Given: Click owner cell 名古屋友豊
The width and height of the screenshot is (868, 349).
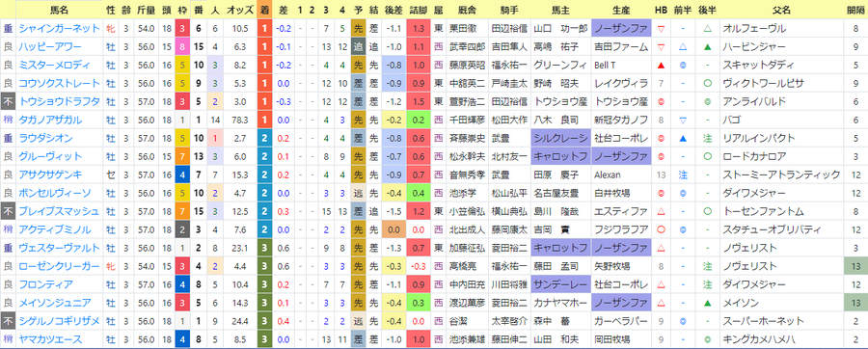Looking at the screenshot, I should (560, 193).
